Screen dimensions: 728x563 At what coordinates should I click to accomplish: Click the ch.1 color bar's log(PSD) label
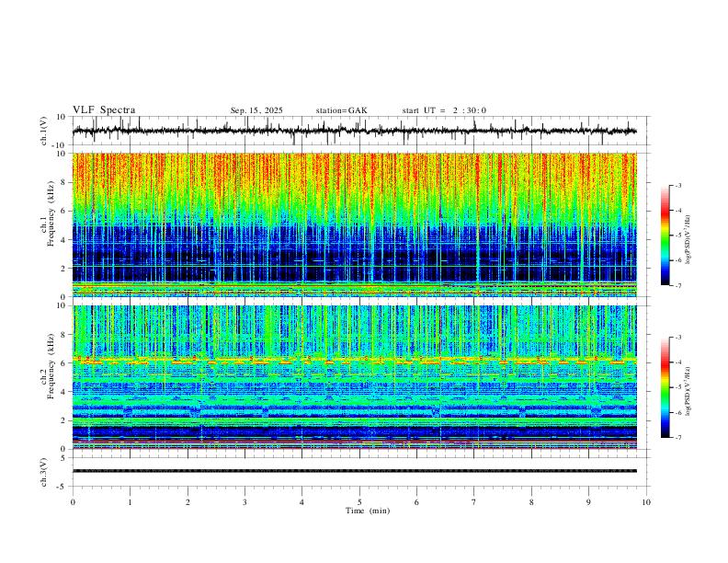(688, 240)
